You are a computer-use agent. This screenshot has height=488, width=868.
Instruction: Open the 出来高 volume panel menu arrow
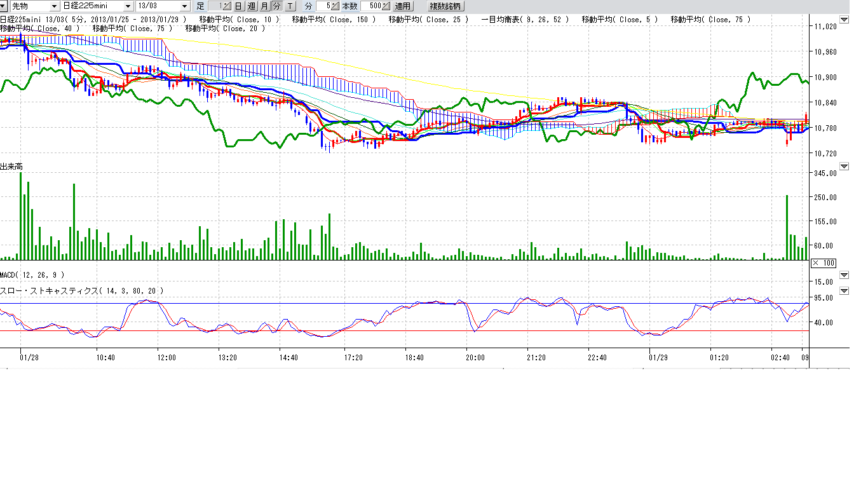click(844, 166)
